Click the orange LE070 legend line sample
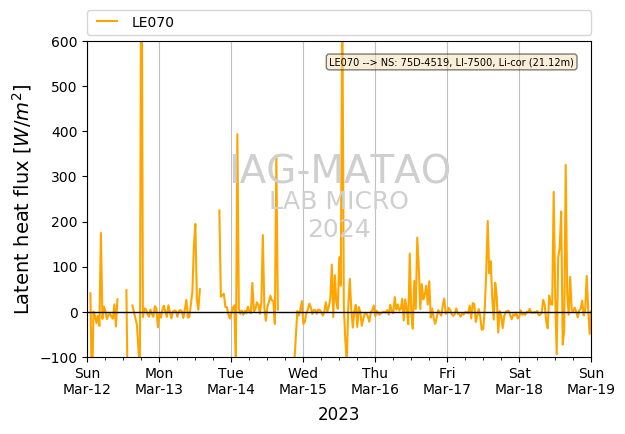Image resolution: width=625 pixels, height=434 pixels. click(107, 22)
